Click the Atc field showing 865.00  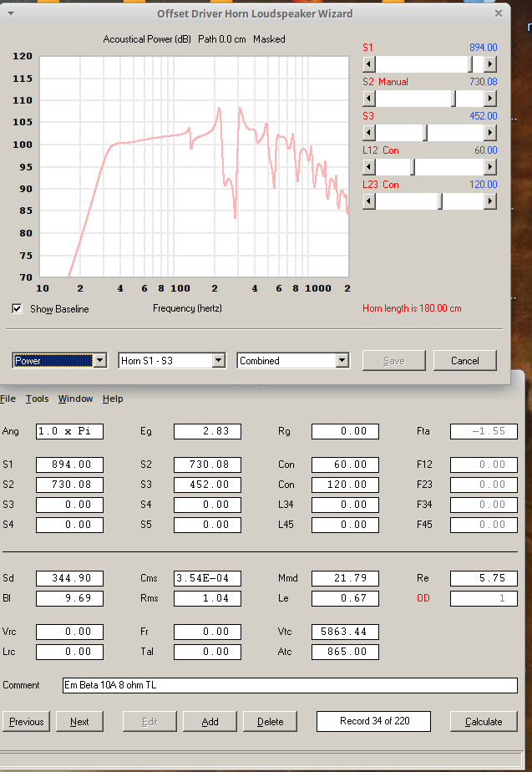click(x=345, y=652)
